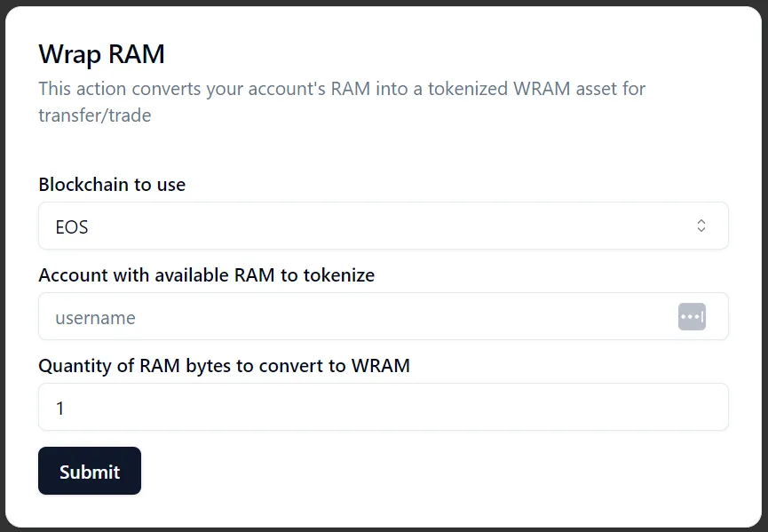Click the 'Blockchain to use' label
This screenshot has width=768, height=532.
[x=112, y=185]
